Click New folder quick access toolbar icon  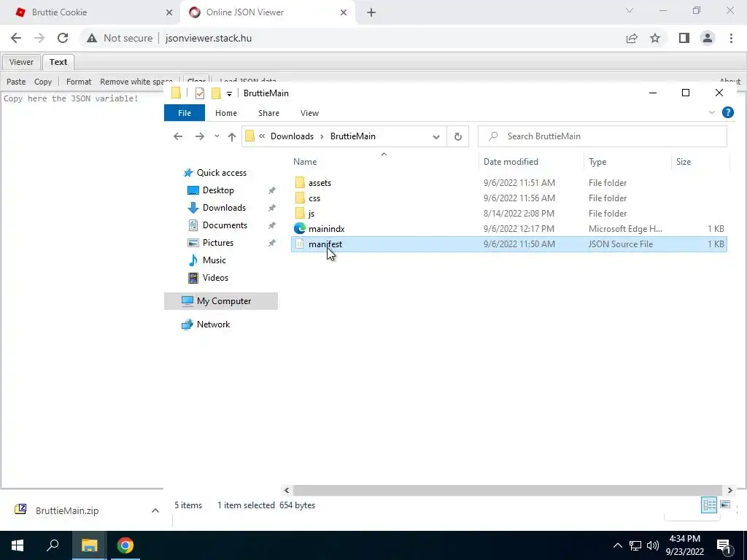point(216,93)
